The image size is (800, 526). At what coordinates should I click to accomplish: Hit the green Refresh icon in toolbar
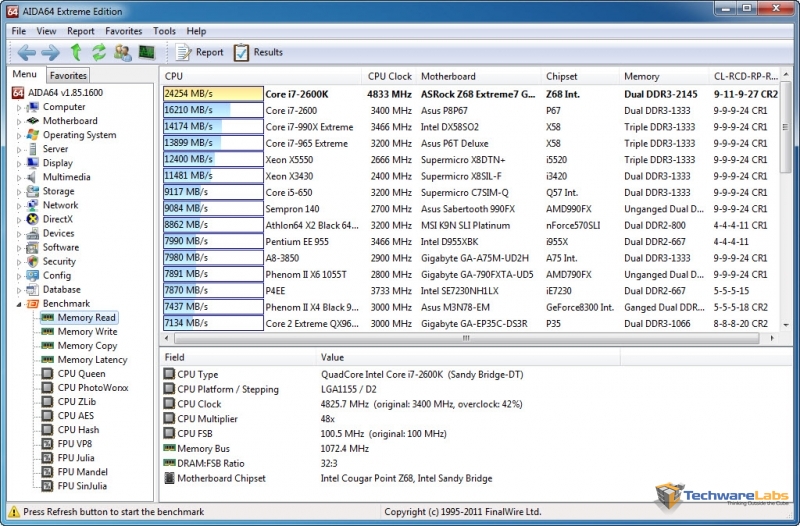coord(99,52)
